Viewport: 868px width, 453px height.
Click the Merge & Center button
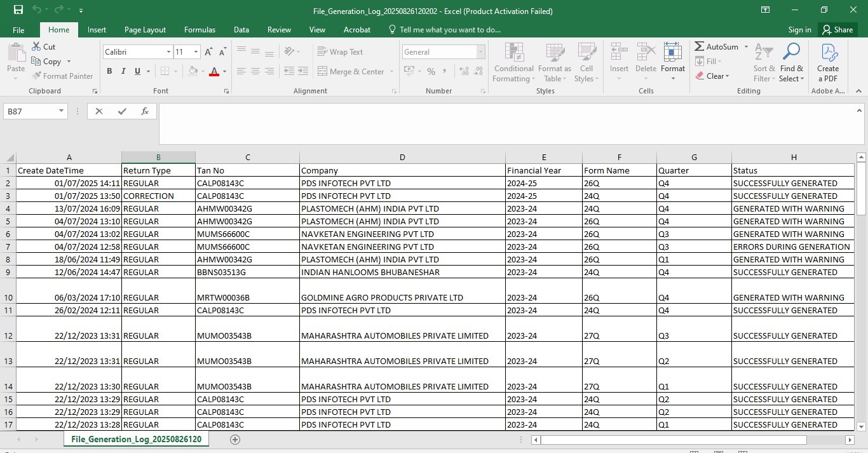(351, 72)
